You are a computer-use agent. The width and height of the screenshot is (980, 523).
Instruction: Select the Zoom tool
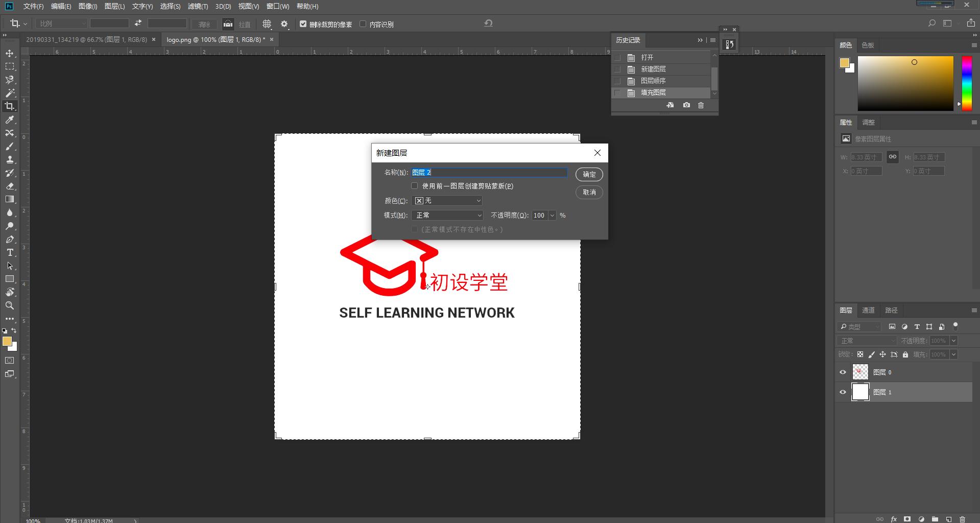pyautogui.click(x=9, y=305)
